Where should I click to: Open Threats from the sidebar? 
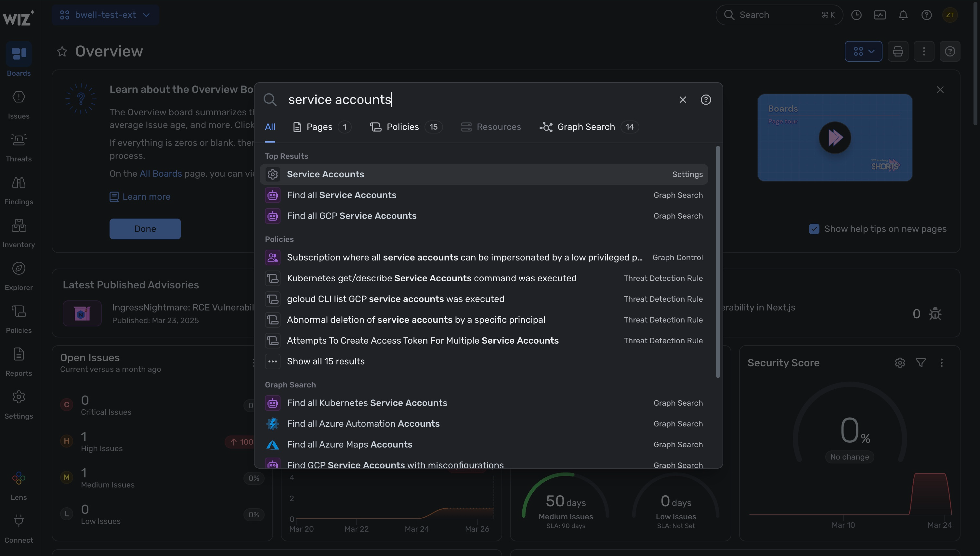[19, 147]
